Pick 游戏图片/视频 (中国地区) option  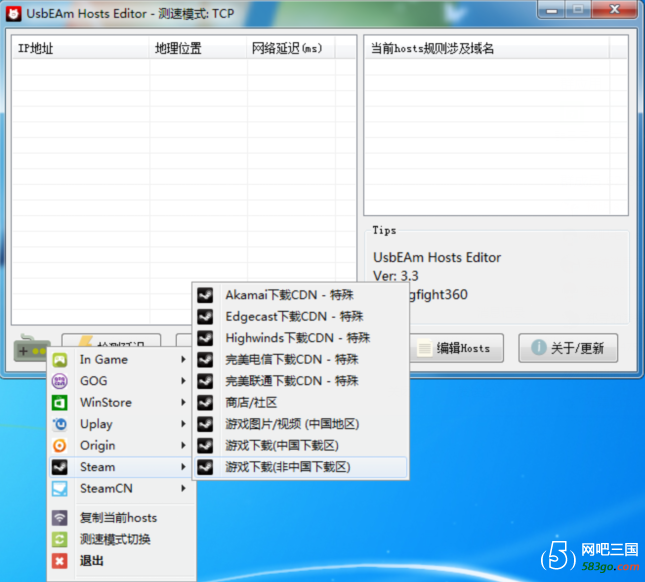tap(301, 424)
